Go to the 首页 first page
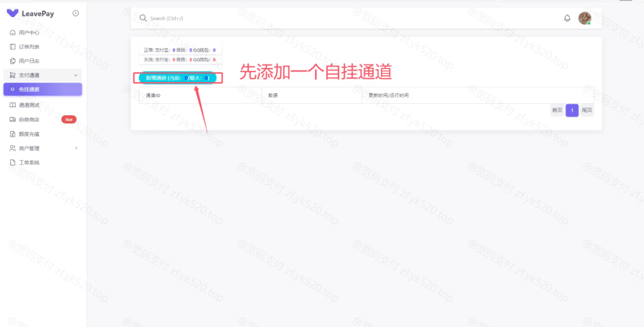Image resolution: width=644 pixels, height=327 pixels. [557, 110]
